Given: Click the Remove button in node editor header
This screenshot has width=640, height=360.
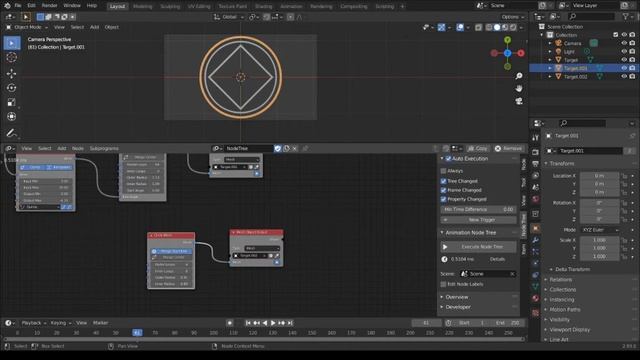Looking at the screenshot, I should [x=508, y=149].
